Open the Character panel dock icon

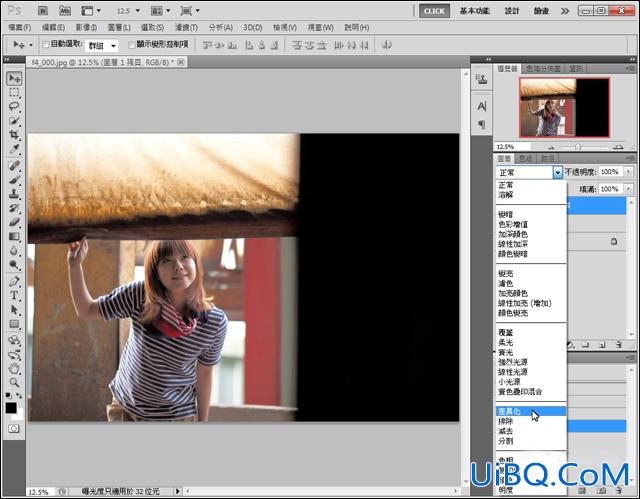coord(482,106)
